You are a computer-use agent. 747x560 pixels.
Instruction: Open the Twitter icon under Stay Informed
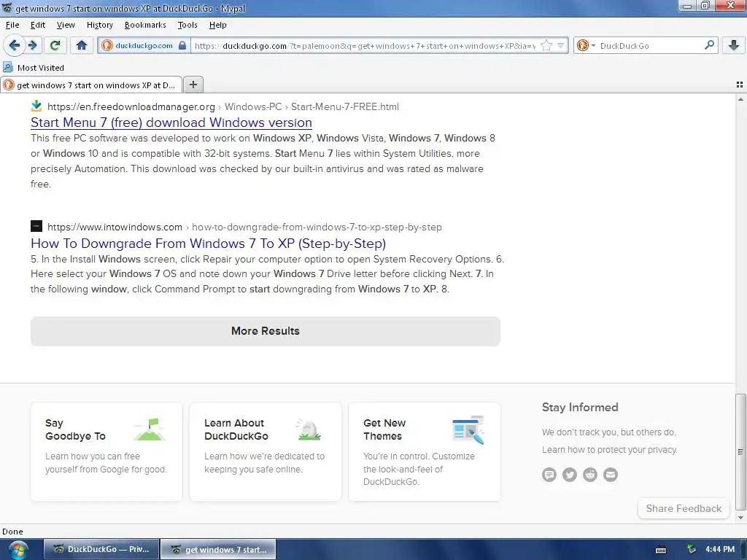click(x=569, y=474)
